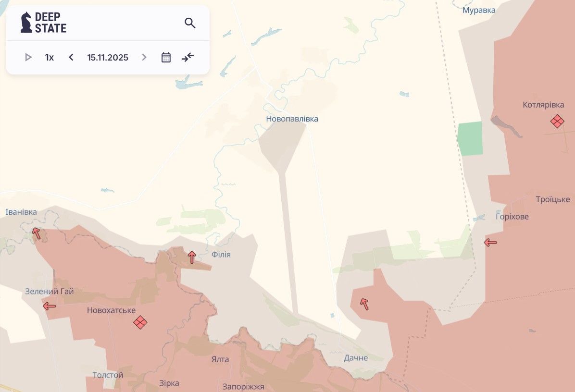Click the Муравка settlement label
Image resolution: width=575 pixels, height=392 pixels.
[x=479, y=10]
